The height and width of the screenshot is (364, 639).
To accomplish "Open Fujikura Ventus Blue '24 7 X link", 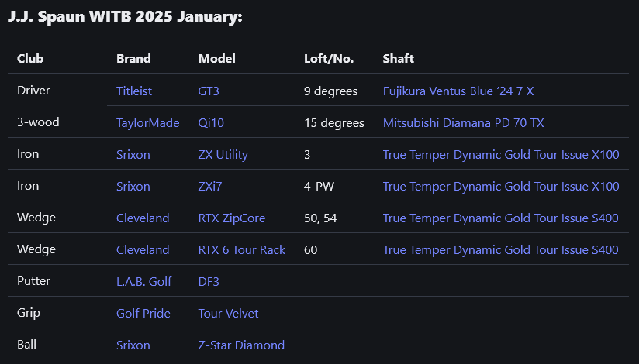I will [458, 91].
